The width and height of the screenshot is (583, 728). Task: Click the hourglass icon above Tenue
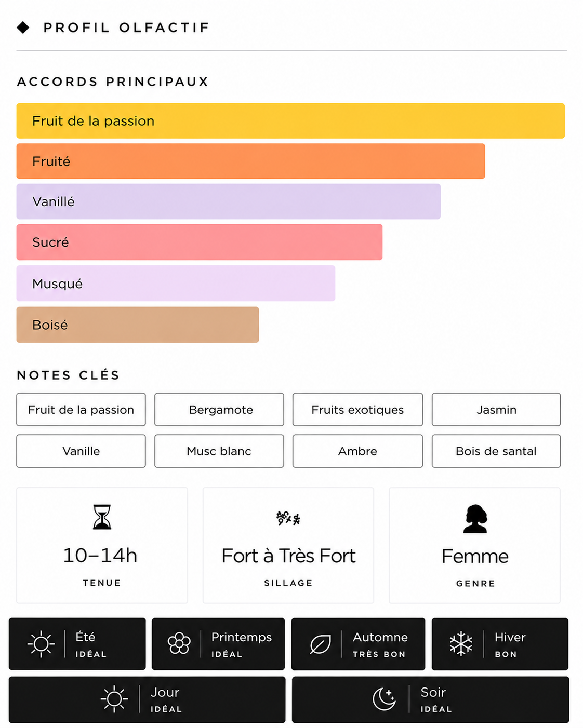[x=102, y=517]
